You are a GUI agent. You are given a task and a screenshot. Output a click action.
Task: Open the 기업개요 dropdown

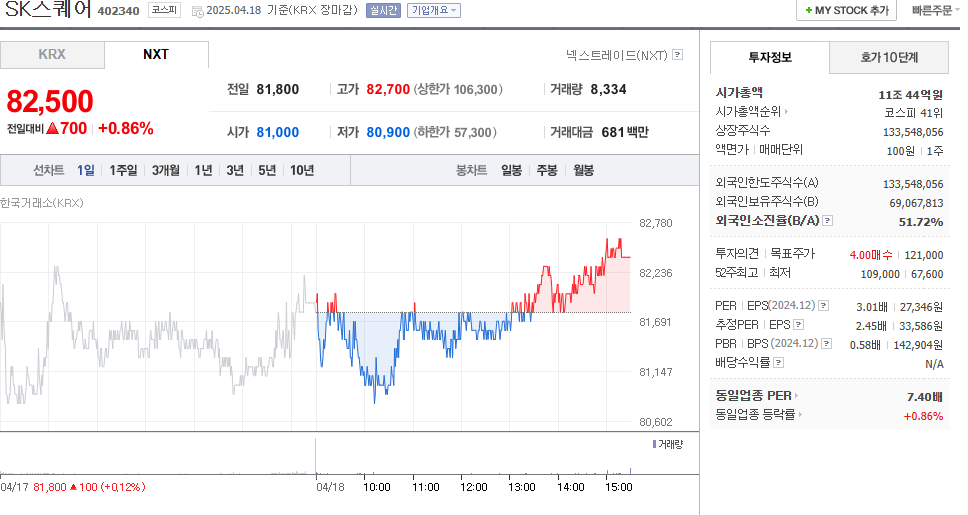pos(434,10)
